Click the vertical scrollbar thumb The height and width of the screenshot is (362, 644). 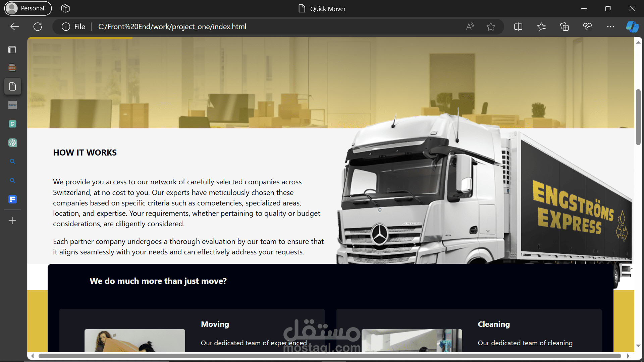pos(638,117)
